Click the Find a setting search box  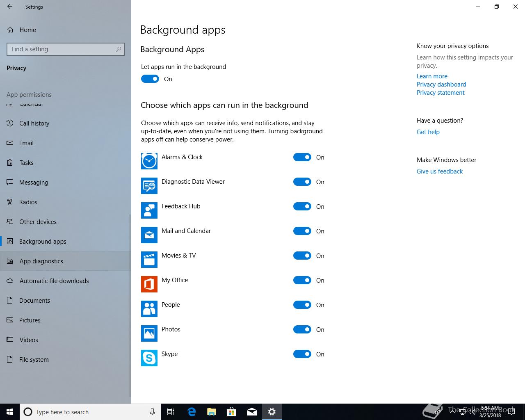pos(66,49)
